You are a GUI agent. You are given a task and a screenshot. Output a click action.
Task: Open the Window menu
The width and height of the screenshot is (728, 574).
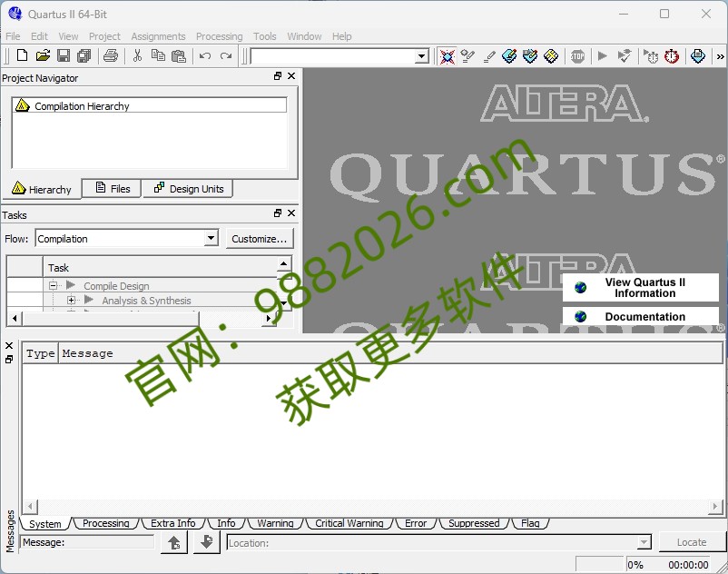pyautogui.click(x=304, y=36)
